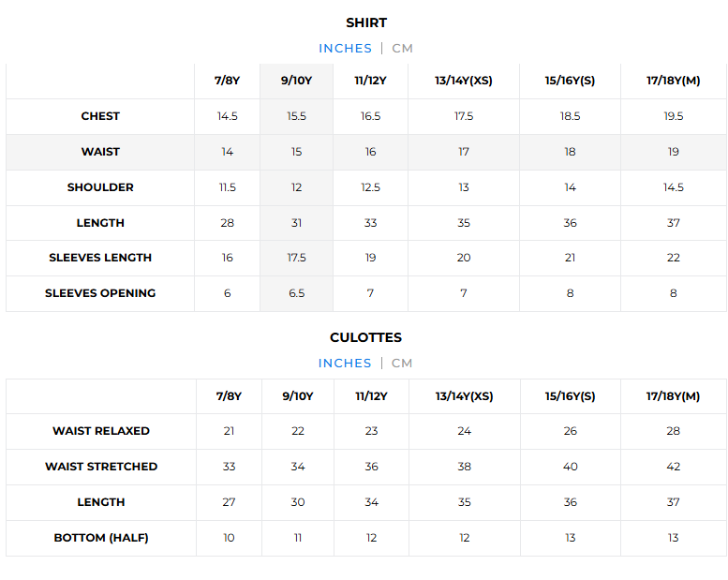Click the CULOTTES section heading
Viewport: 728px width, 580px height.
click(365, 337)
